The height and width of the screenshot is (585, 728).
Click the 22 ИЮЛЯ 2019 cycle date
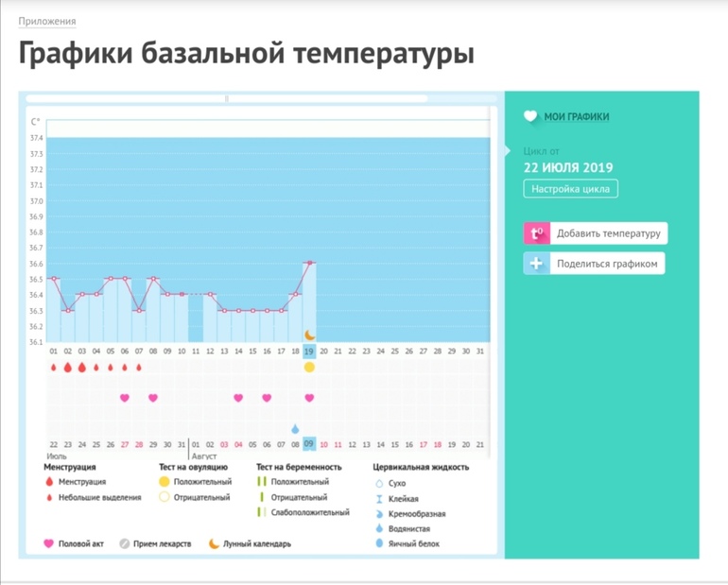point(568,167)
